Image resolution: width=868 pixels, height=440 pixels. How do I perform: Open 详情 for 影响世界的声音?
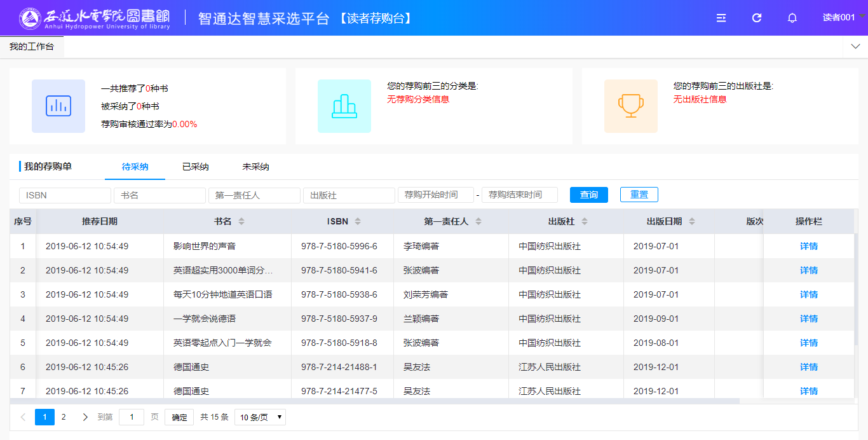[x=808, y=246]
